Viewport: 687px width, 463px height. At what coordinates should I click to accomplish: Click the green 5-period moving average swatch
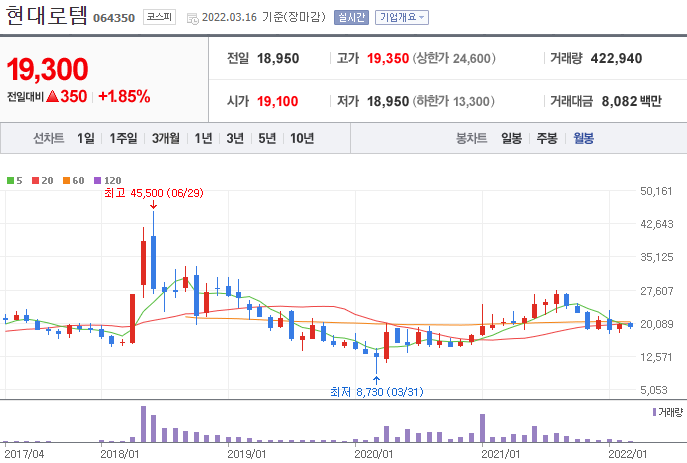pos(11,180)
